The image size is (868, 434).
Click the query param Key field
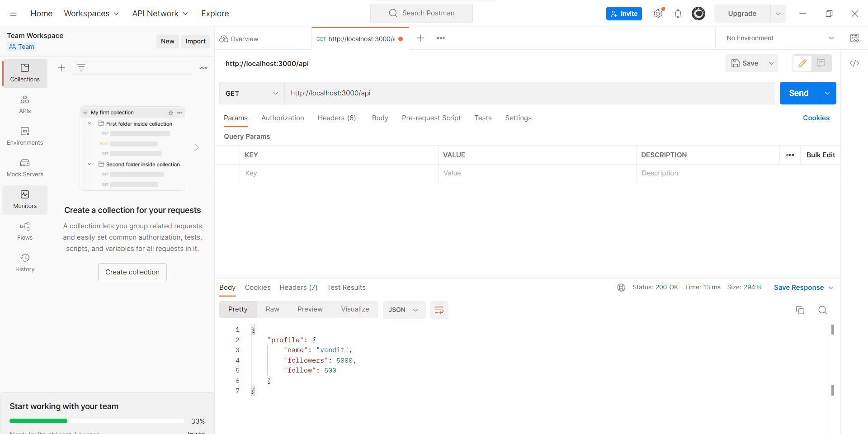[x=339, y=173]
